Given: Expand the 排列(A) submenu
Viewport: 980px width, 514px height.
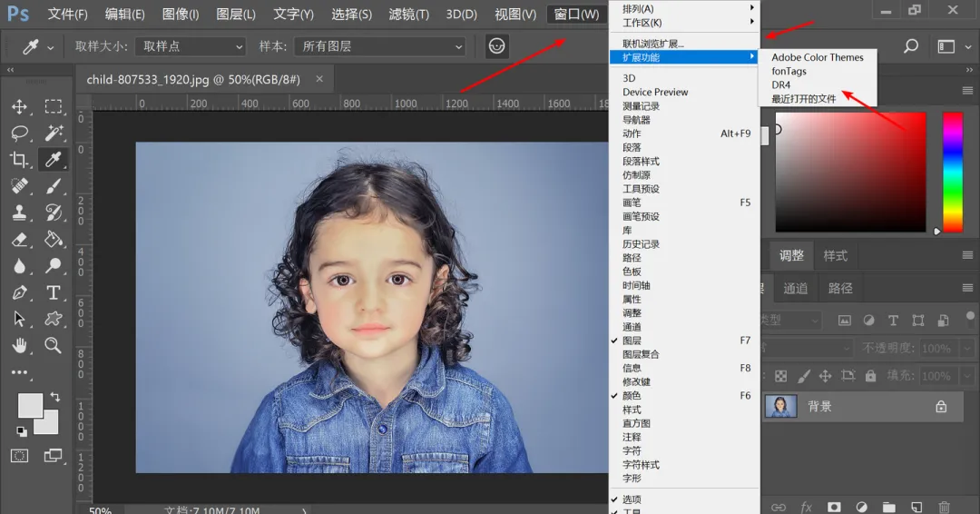Looking at the screenshot, I should 684,9.
